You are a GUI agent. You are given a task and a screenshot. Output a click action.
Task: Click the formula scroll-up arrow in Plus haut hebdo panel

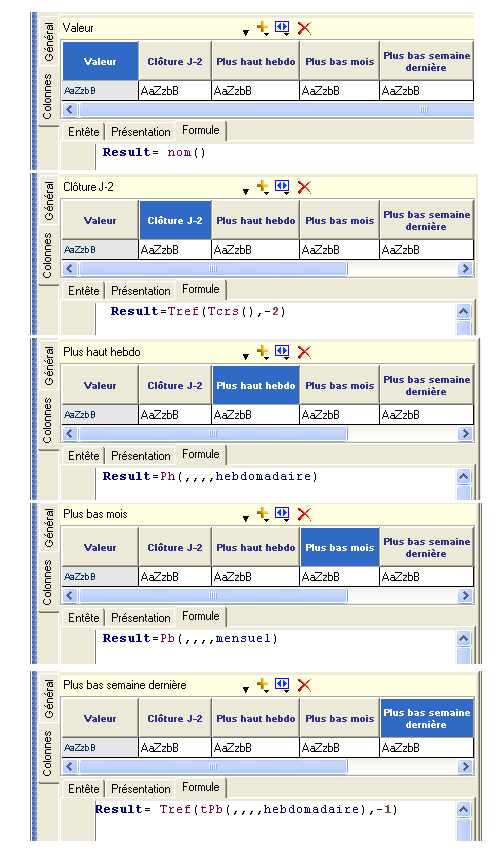464,476
